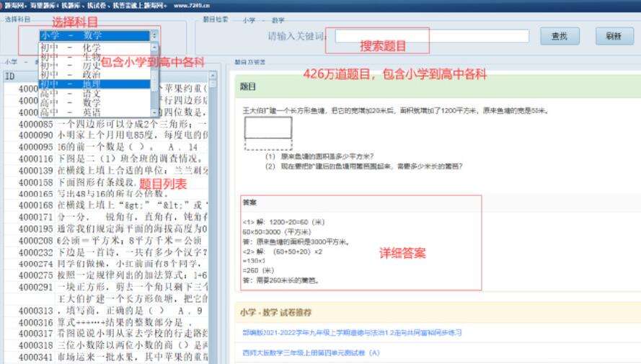Image resolution: width=641 pixels, height=364 pixels.
Task: Click the fish pond rectangle diagram
Action: pos(268,128)
